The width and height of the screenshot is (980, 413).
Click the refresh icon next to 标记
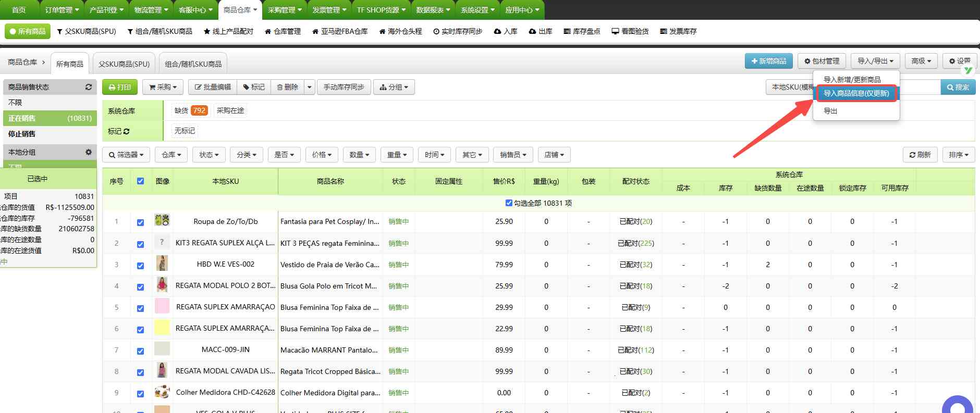click(126, 131)
